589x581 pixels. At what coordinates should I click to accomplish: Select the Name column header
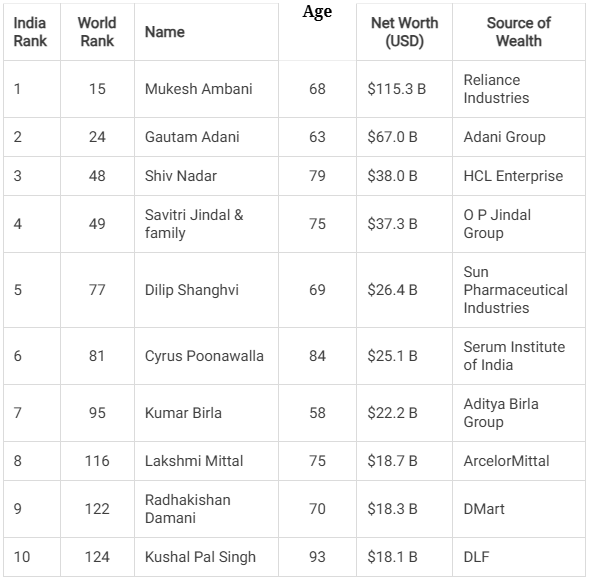206,32
